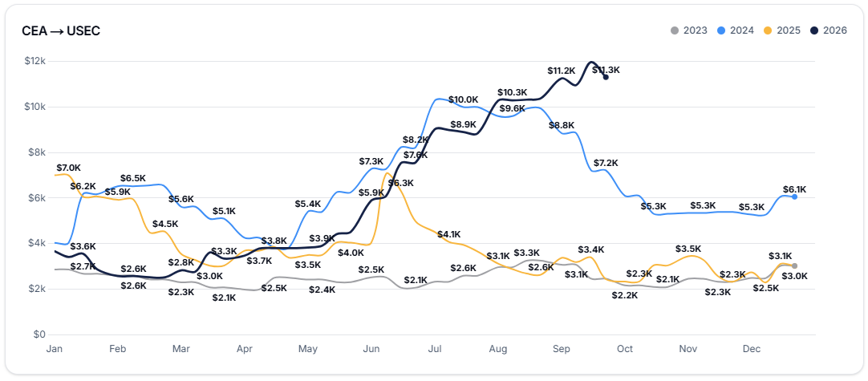Click the Jul label on the x-axis
868x381 pixels.
click(x=435, y=349)
